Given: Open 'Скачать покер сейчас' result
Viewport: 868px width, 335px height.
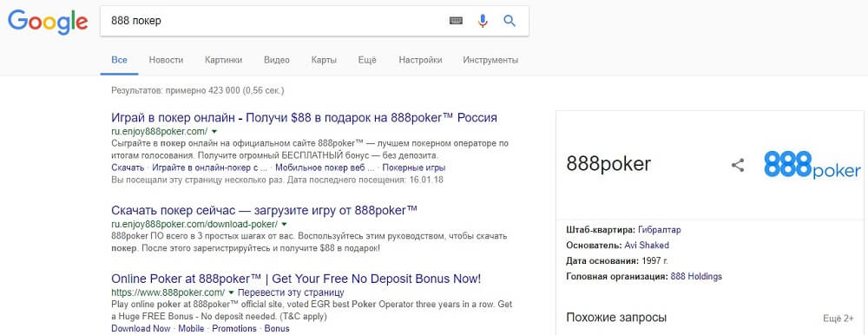Looking at the screenshot, I should (x=264, y=210).
